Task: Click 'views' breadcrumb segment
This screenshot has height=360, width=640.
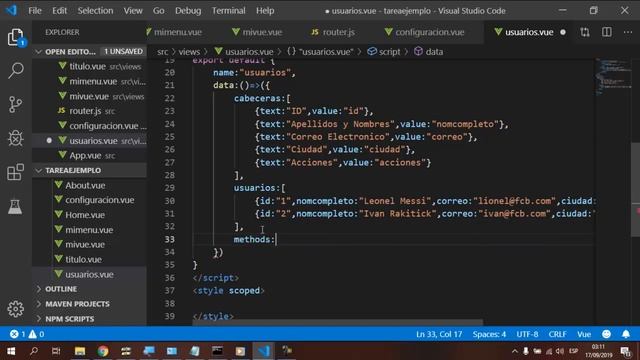Action: pyautogui.click(x=189, y=52)
